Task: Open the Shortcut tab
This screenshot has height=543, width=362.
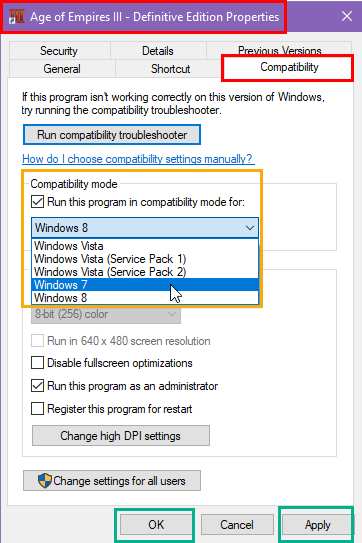Action: (170, 69)
